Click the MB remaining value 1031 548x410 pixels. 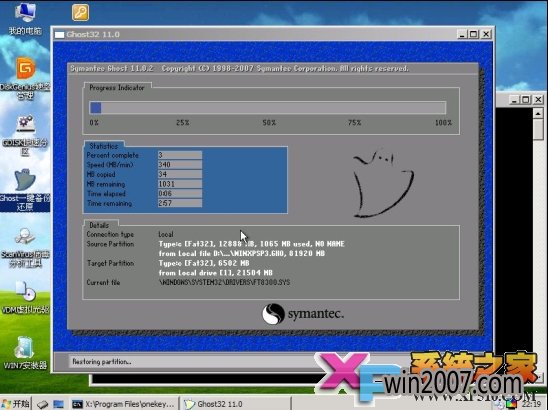pos(180,184)
